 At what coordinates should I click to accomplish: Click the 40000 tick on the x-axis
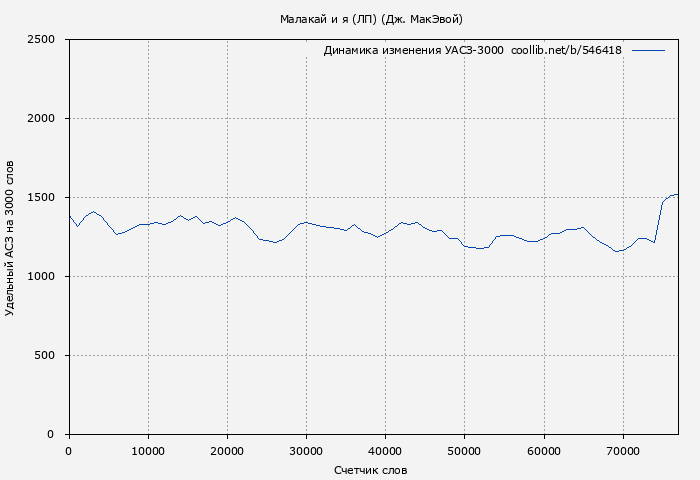(385, 451)
